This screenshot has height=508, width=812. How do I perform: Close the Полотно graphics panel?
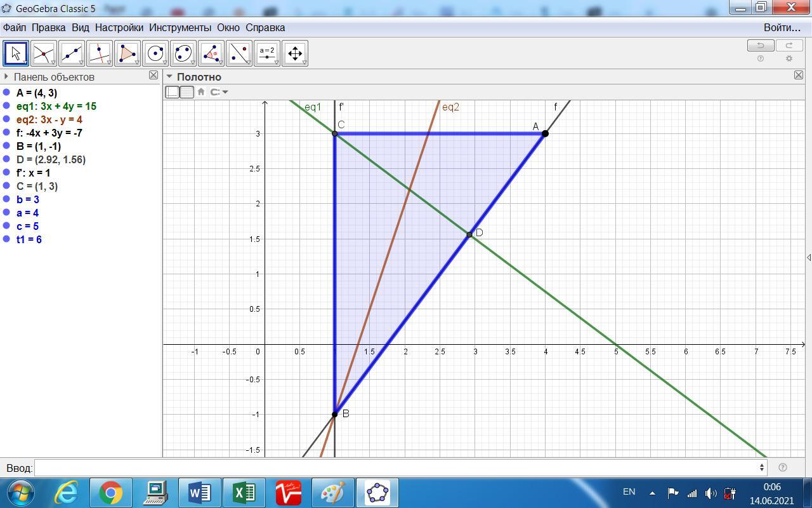coord(799,75)
